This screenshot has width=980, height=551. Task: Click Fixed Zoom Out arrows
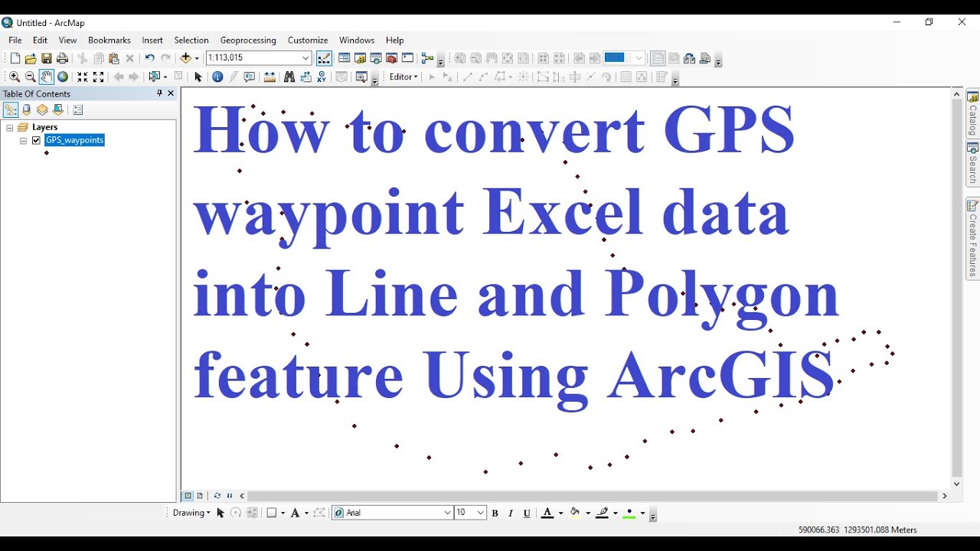(98, 77)
